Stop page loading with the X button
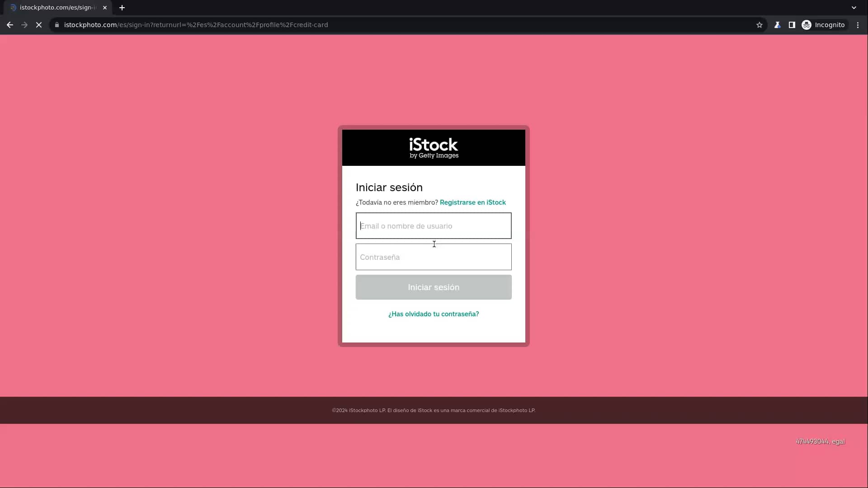Viewport: 868px width, 488px height. click(39, 25)
